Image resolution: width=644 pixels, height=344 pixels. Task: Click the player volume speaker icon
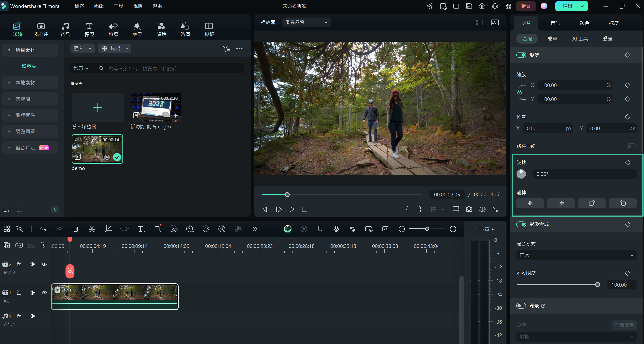(x=482, y=209)
